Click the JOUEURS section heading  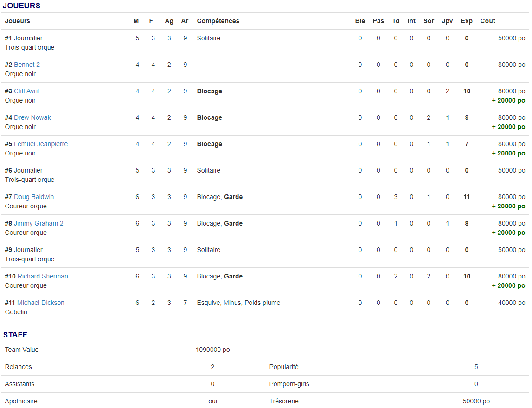22,6
